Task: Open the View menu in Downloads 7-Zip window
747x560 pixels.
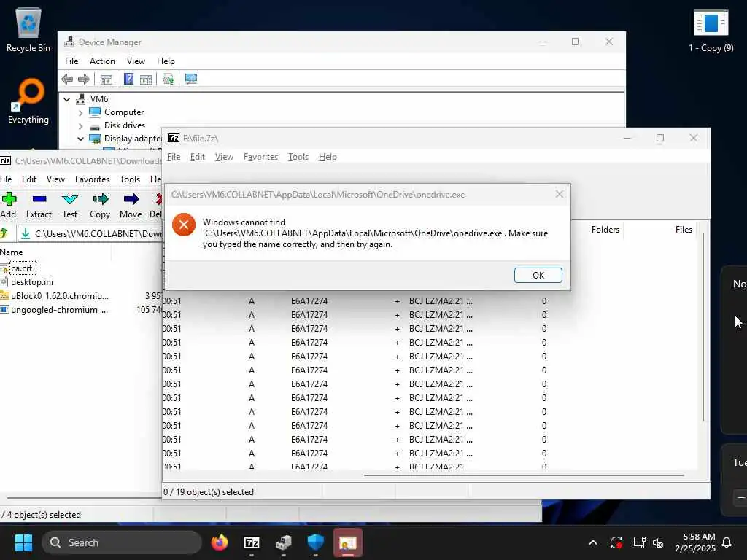Action: 55,179
